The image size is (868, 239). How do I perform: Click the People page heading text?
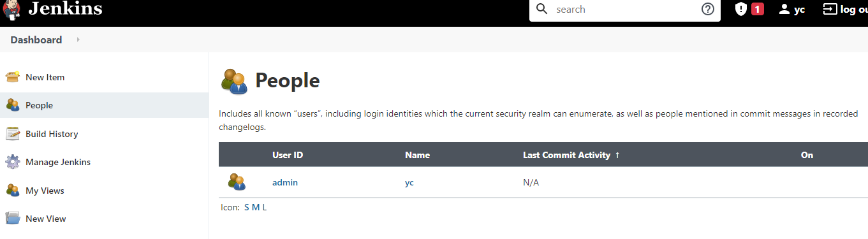coord(288,81)
